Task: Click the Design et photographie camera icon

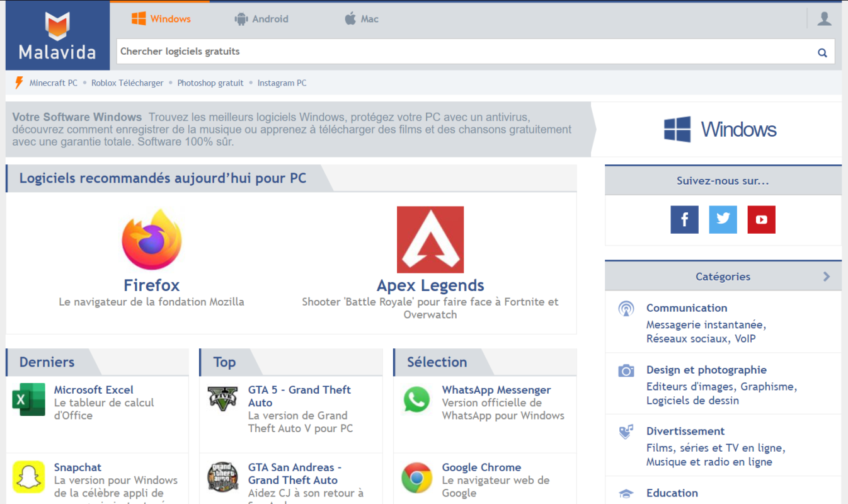Action: (x=626, y=370)
